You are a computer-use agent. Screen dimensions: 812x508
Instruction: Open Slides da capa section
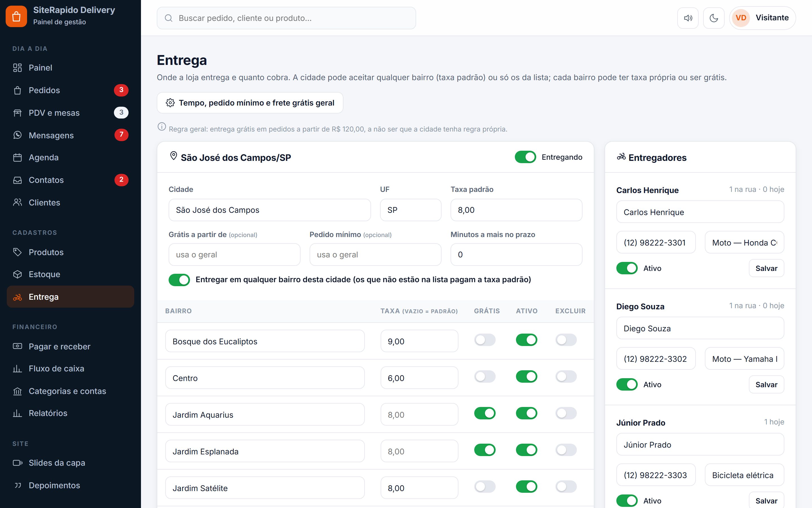point(70,463)
